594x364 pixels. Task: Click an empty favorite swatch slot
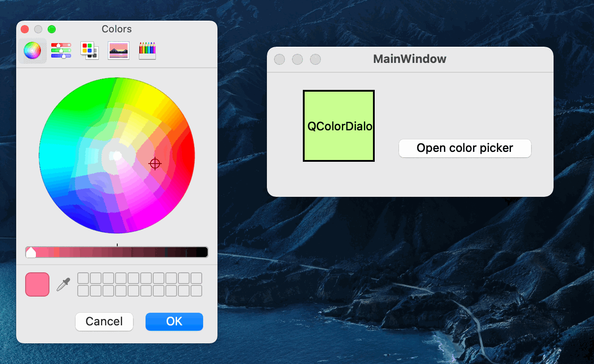click(x=84, y=278)
